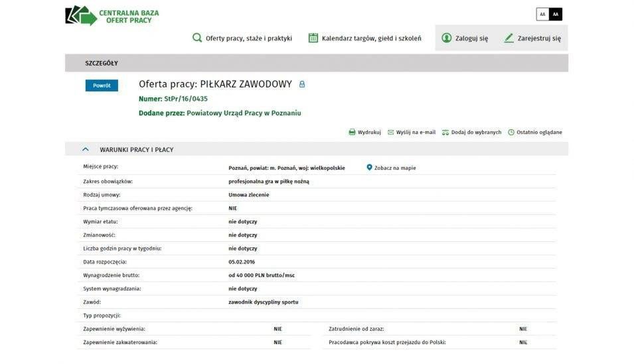This screenshot has height=364, width=634.
Task: Open Kalendarz targów, giełd i szkoleń menu
Action: point(372,38)
